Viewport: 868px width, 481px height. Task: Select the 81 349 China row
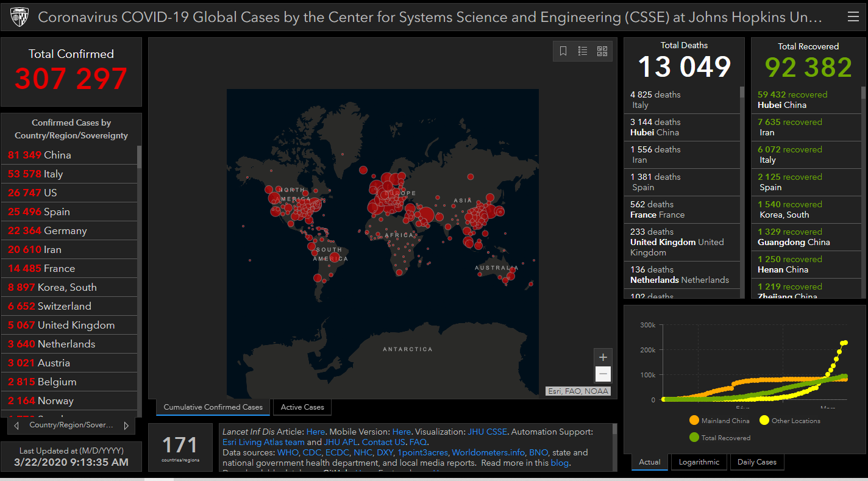point(69,155)
